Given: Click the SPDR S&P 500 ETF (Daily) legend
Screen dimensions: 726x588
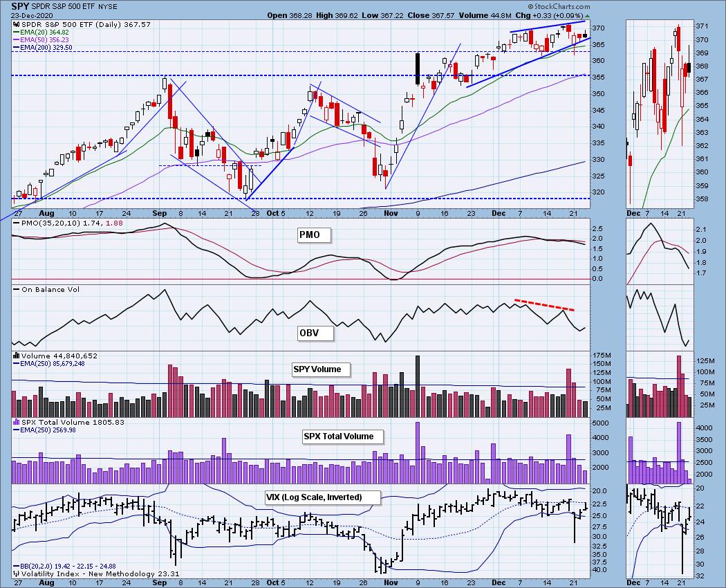Looking at the screenshot, I should pos(82,24).
